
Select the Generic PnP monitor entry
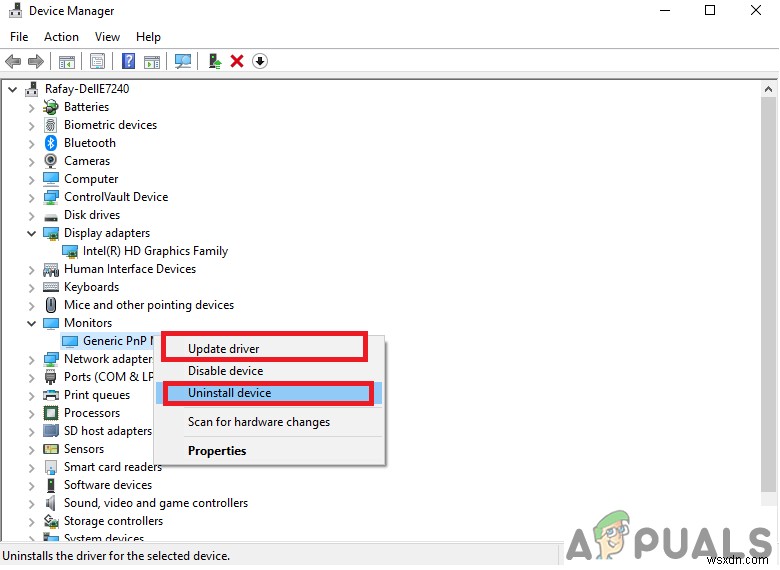click(118, 341)
